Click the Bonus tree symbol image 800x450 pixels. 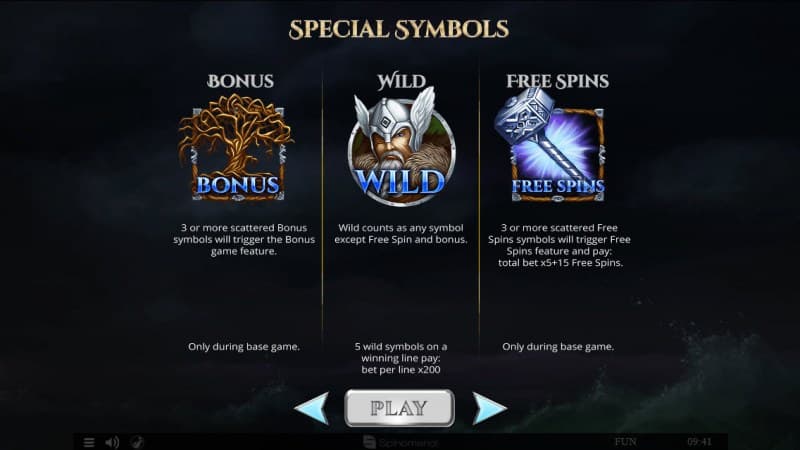pos(236,147)
